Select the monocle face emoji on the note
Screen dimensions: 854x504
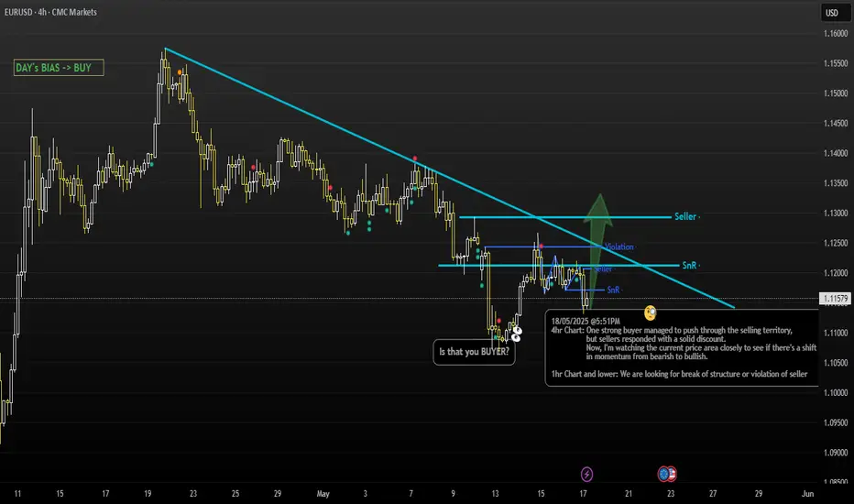click(x=650, y=312)
